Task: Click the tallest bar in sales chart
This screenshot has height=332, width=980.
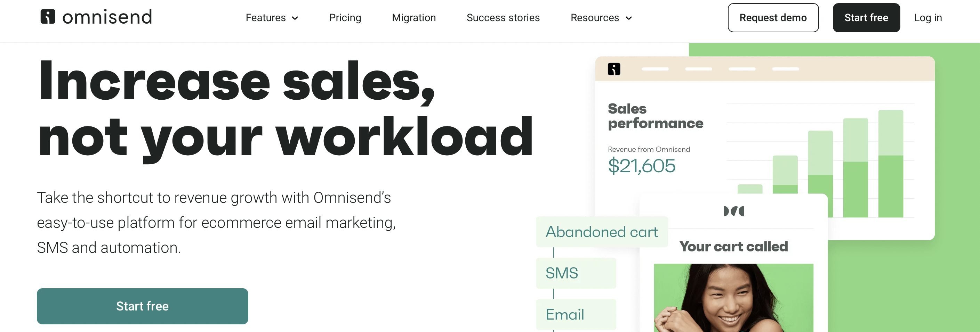Action: (x=890, y=163)
